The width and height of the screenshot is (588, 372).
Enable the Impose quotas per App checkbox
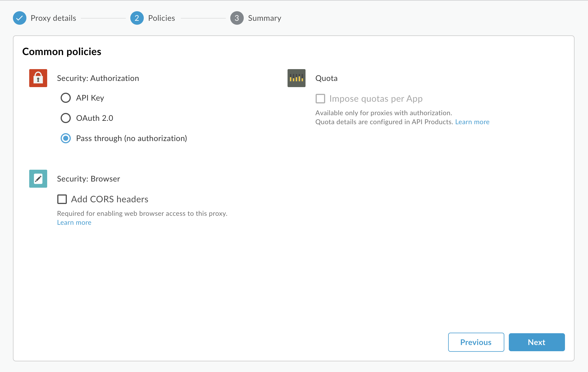click(x=321, y=98)
